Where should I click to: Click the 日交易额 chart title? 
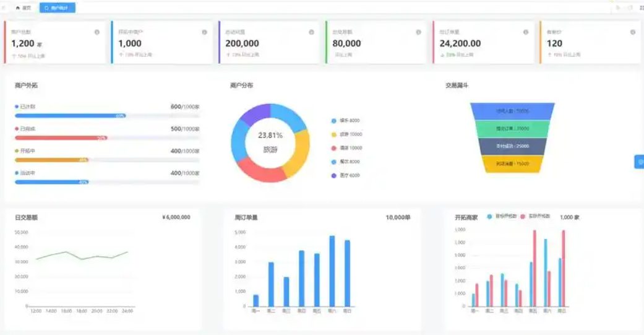pos(26,217)
